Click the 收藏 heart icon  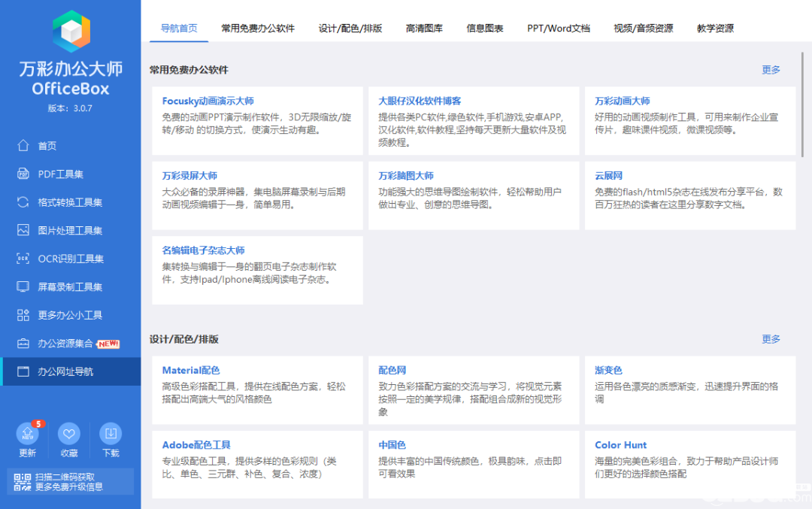(69, 434)
